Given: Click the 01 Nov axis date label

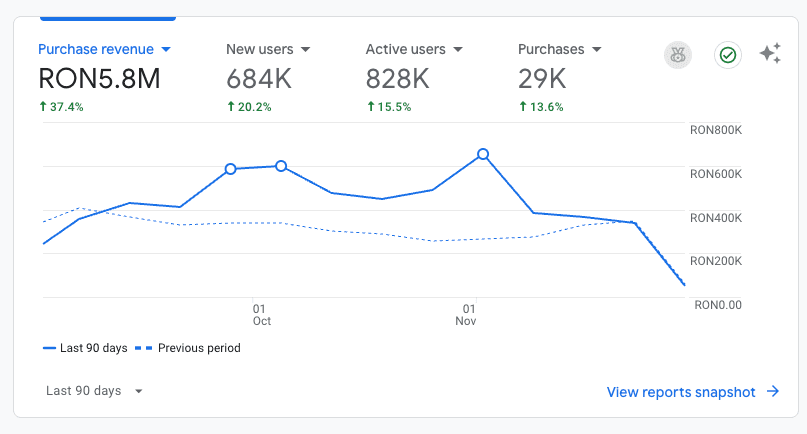Looking at the screenshot, I should (466, 315).
